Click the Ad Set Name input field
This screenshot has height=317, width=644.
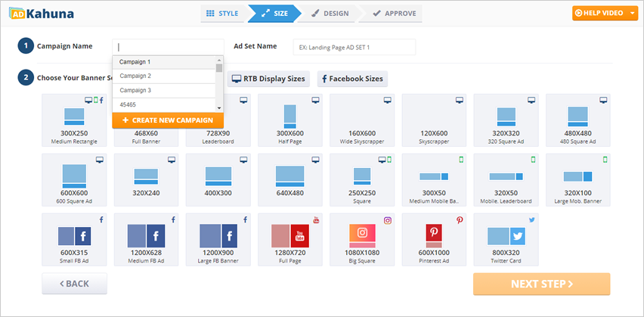click(x=354, y=47)
